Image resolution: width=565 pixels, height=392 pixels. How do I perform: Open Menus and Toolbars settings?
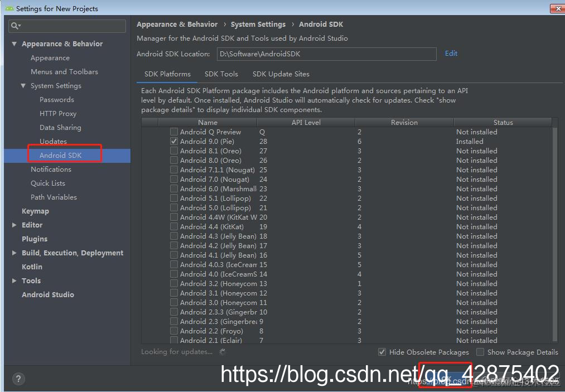pos(64,72)
